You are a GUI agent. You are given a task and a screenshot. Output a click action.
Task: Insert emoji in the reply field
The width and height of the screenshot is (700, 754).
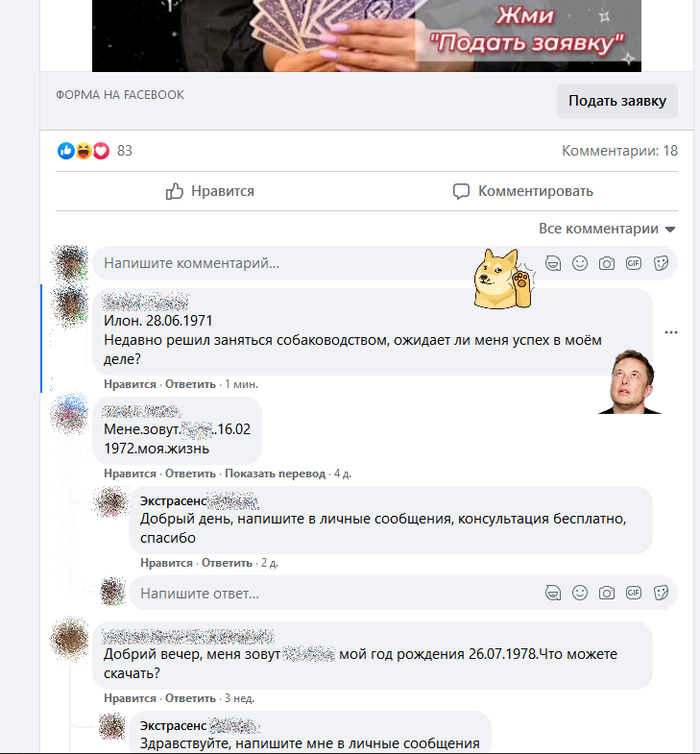pos(580,593)
